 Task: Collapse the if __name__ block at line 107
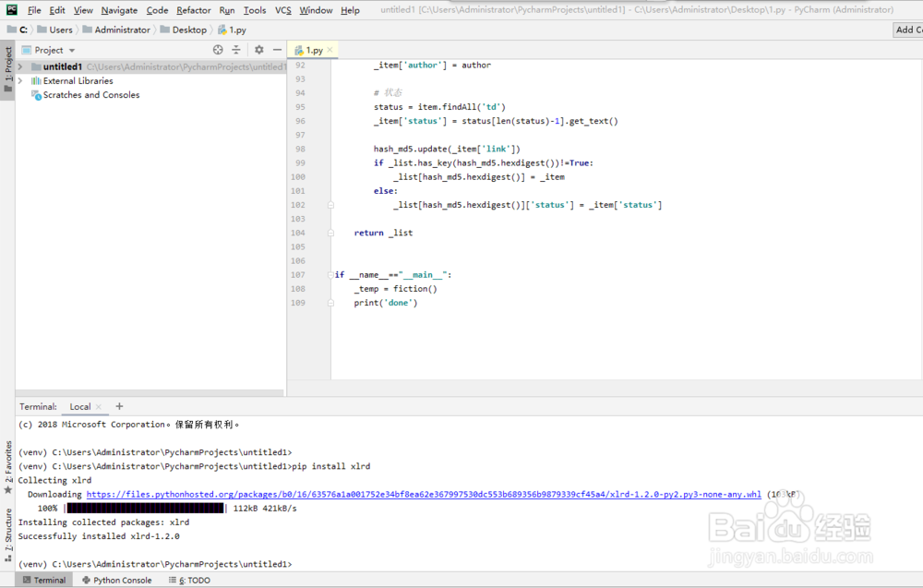(330, 275)
